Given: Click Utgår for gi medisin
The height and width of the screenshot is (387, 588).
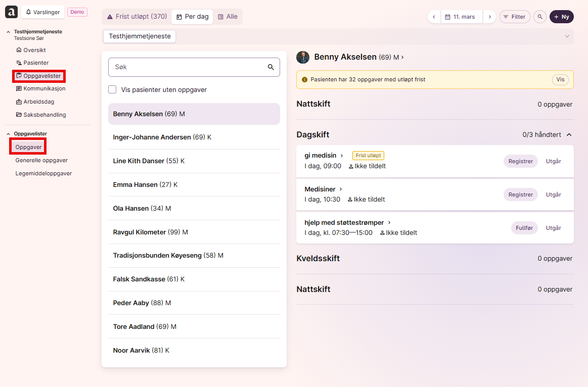Looking at the screenshot, I should pos(554,161).
